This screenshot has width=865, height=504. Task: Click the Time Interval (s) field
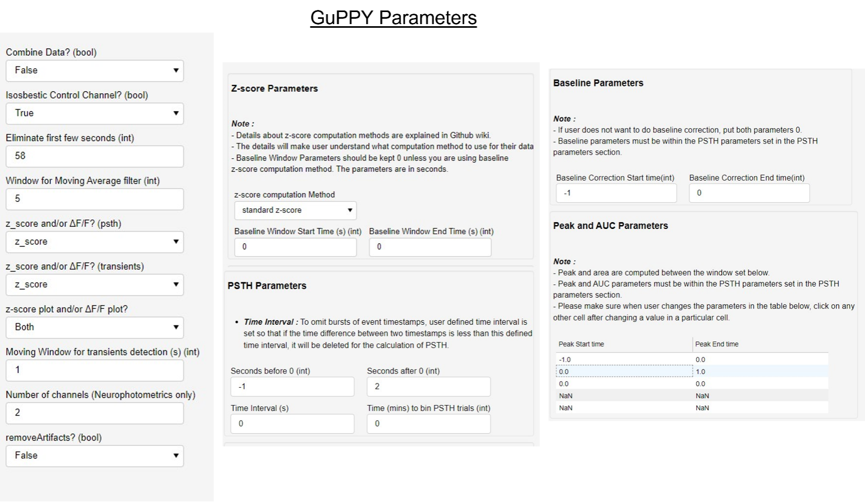(293, 424)
